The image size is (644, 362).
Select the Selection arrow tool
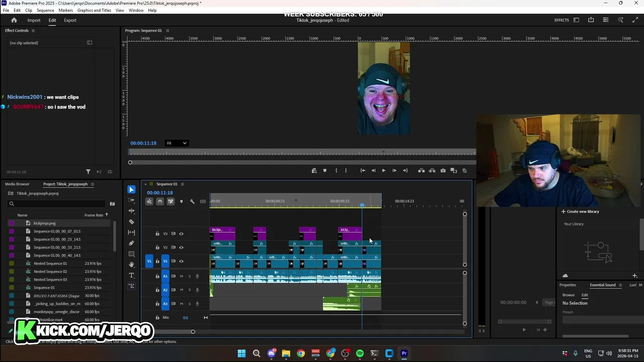click(x=131, y=190)
